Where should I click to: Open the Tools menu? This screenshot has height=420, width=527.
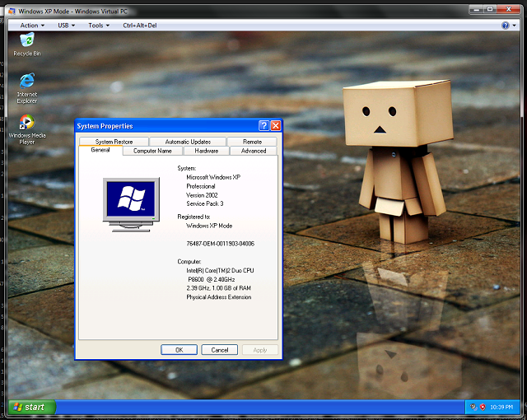pyautogui.click(x=99, y=26)
